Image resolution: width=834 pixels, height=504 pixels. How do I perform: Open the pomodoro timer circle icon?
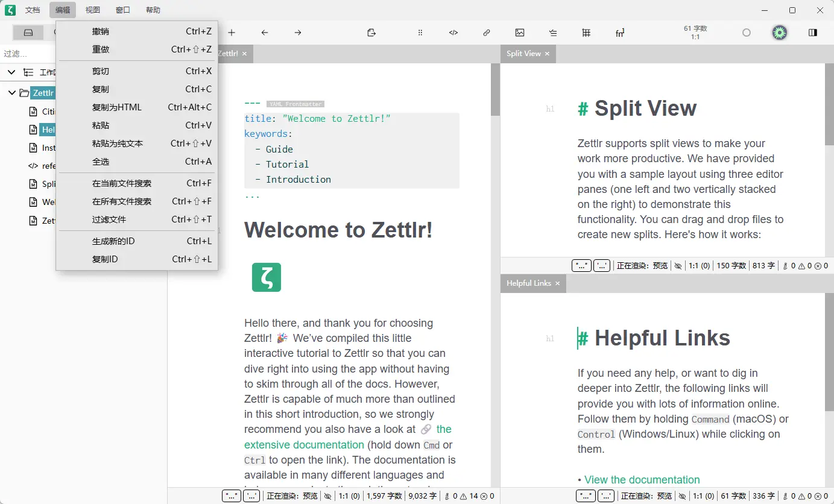(x=747, y=33)
